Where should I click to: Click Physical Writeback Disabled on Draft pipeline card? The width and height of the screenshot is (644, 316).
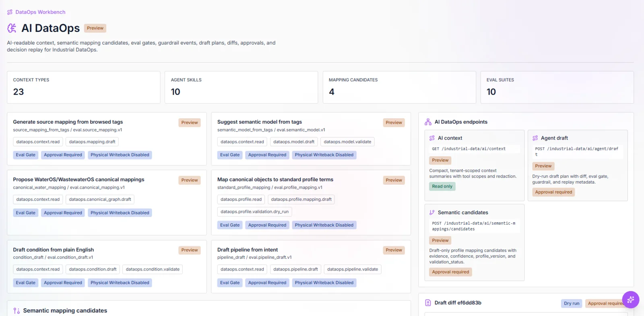[324, 283]
